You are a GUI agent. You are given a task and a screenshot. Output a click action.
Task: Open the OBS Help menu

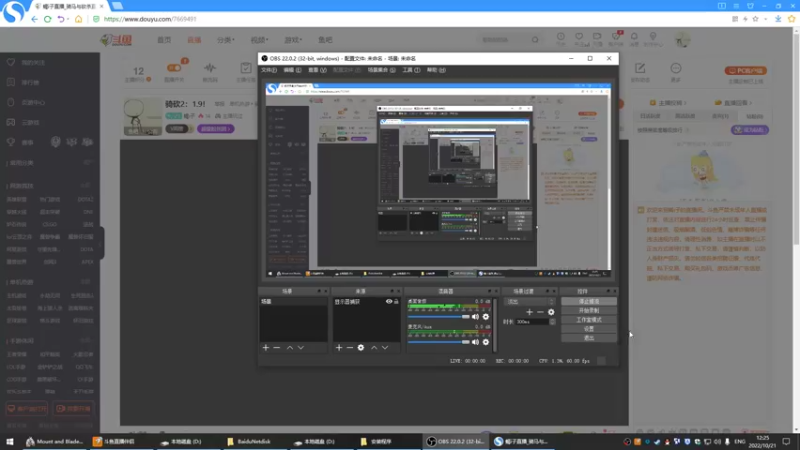pos(436,70)
